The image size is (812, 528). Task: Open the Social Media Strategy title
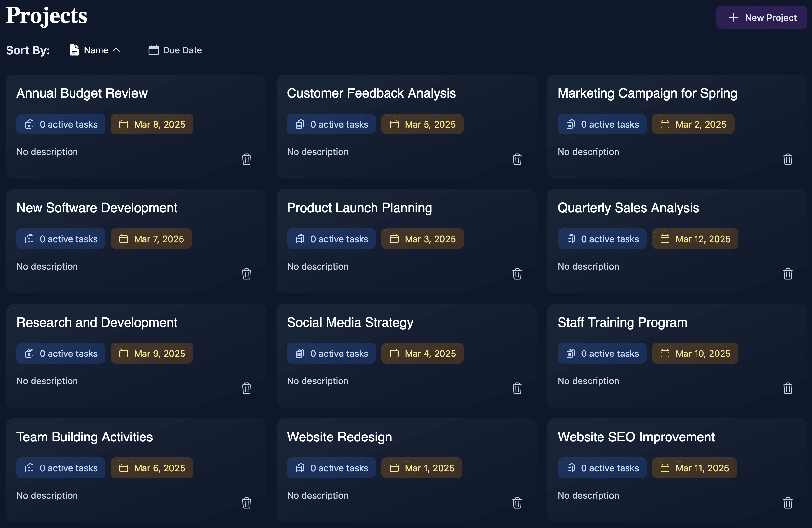point(350,323)
